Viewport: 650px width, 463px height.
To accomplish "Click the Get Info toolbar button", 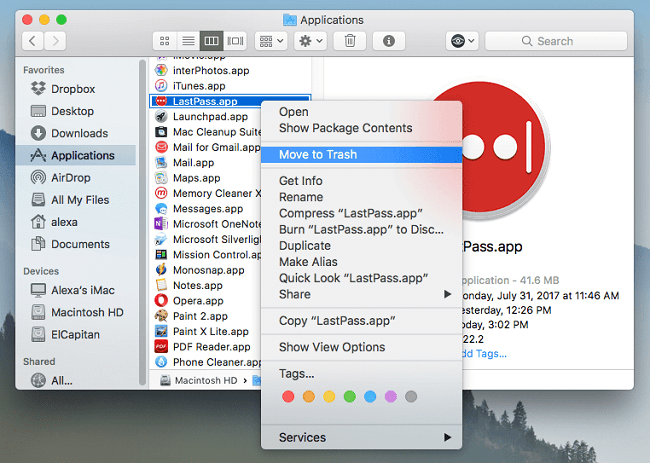I will click(389, 41).
